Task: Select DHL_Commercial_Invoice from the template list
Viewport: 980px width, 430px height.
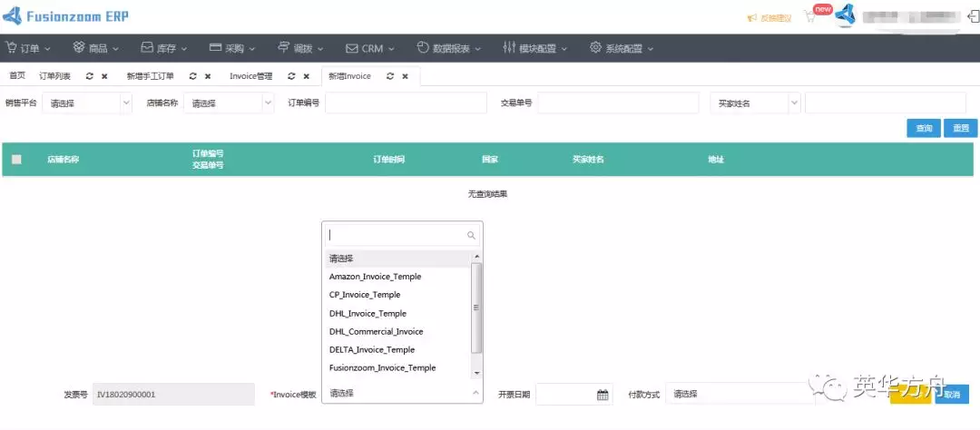Action: [x=376, y=331]
